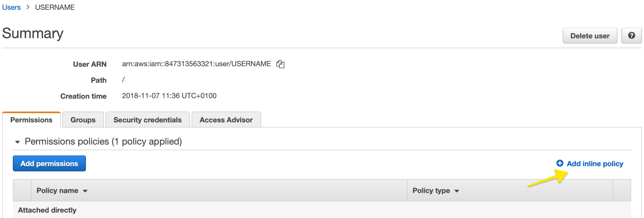Go to the Access Advisor tab
Viewport: 644px width, 218px height.
[x=226, y=120]
